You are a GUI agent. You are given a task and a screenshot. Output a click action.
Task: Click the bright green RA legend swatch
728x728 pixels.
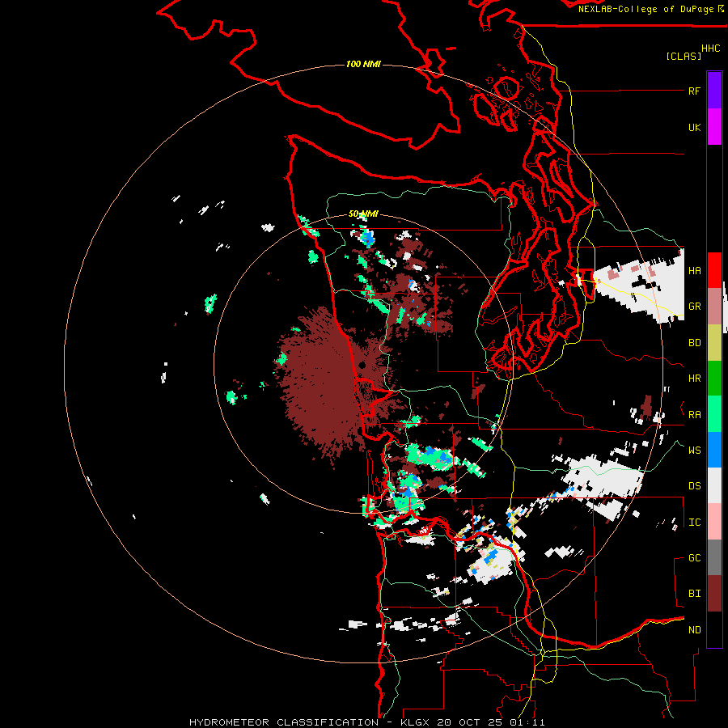714,413
